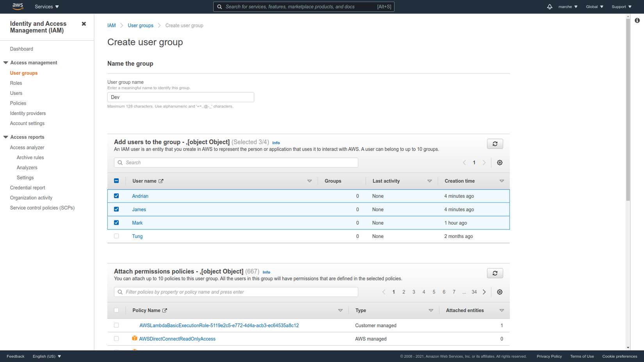Open the info panel icon
This screenshot has width=644, height=362.
point(637,20)
